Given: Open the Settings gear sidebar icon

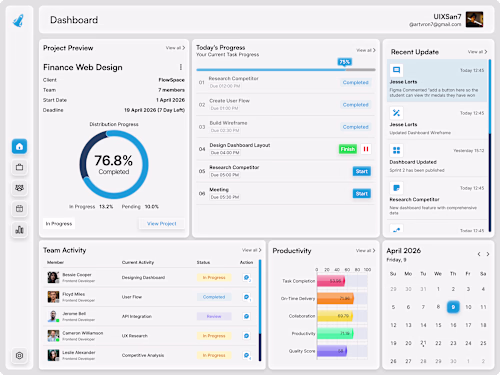Looking at the screenshot, I should click(x=19, y=355).
